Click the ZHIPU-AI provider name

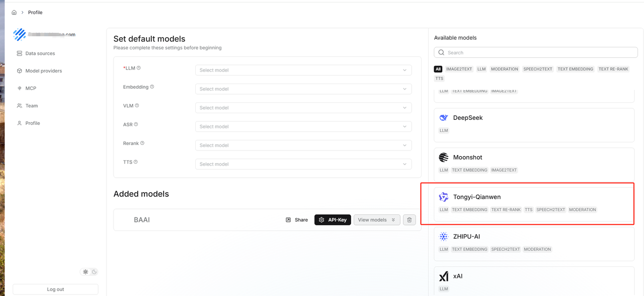click(467, 237)
